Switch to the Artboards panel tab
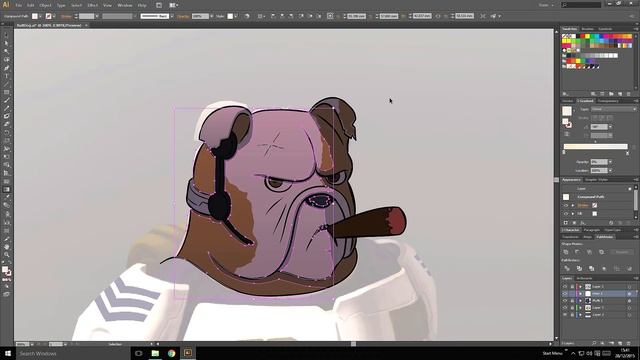The width and height of the screenshot is (640, 360). click(584, 278)
